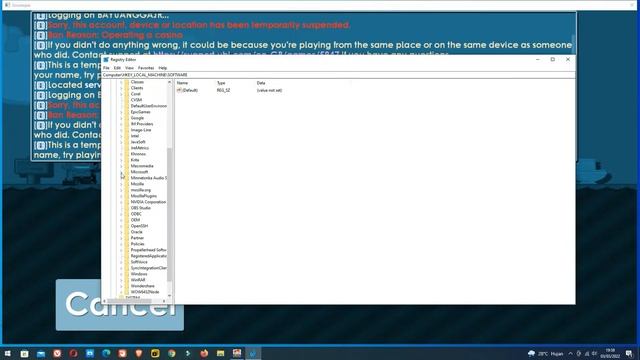Screen dimensions: 640x360
Task: Open the Windows Start menu
Action: (8, 353)
